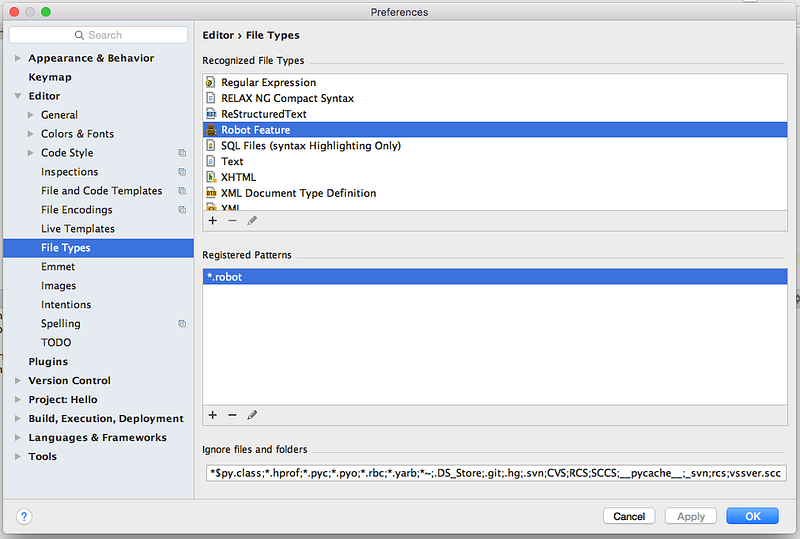This screenshot has width=800, height=539.
Task: Select File Types in the sidebar
Action: click(98, 248)
